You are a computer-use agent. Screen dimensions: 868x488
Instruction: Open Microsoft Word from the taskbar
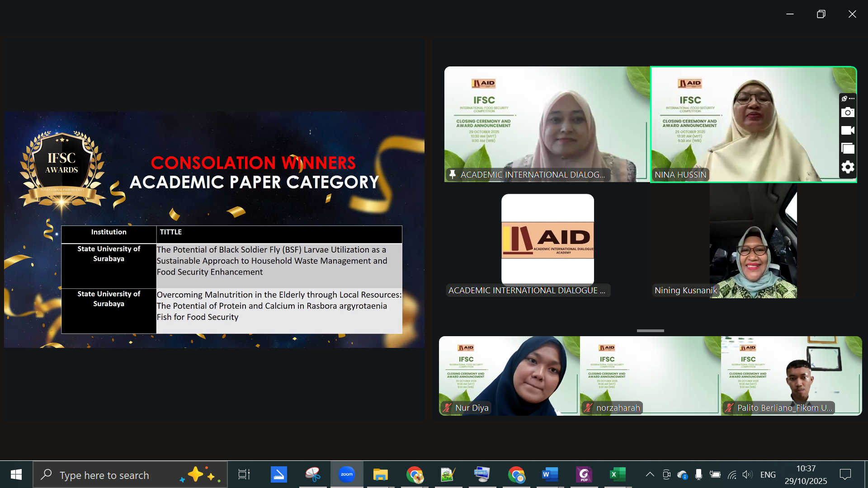coord(550,474)
